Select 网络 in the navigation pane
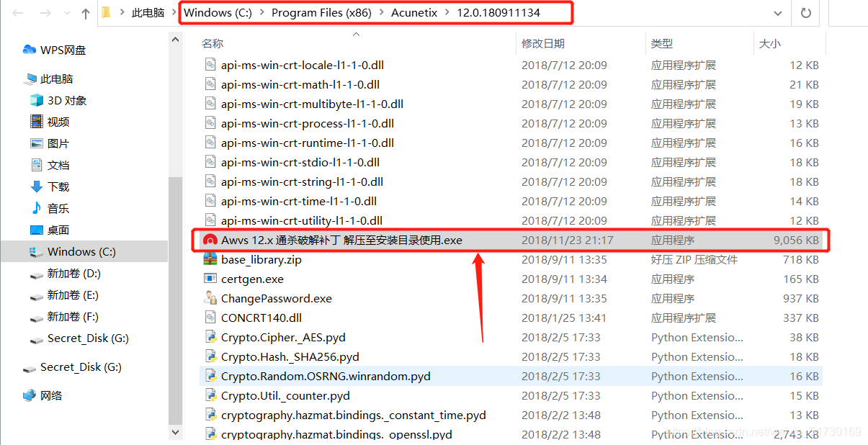The image size is (868, 445). (51, 395)
